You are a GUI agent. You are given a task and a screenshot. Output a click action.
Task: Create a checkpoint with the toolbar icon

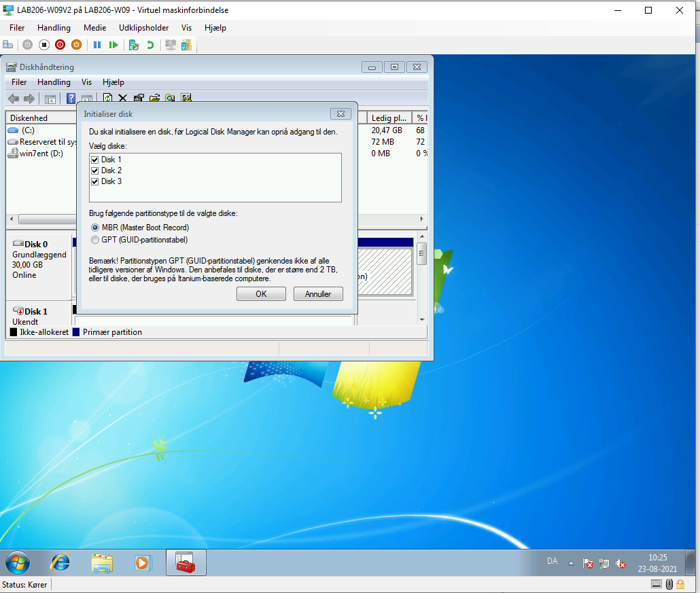pos(133,45)
